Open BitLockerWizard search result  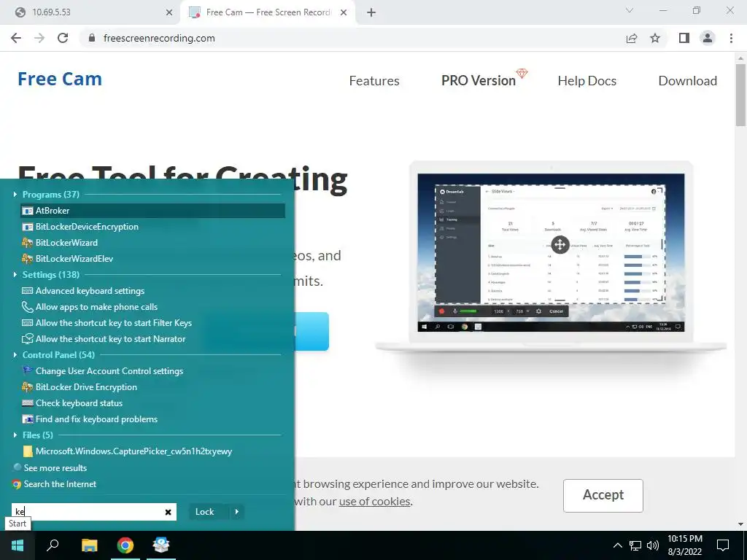coord(152,243)
